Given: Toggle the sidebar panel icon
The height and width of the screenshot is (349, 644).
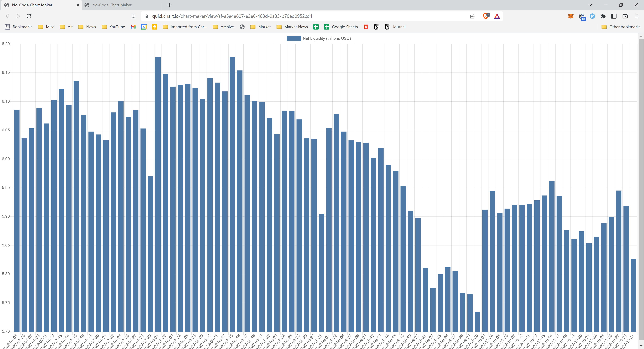Looking at the screenshot, I should point(614,16).
